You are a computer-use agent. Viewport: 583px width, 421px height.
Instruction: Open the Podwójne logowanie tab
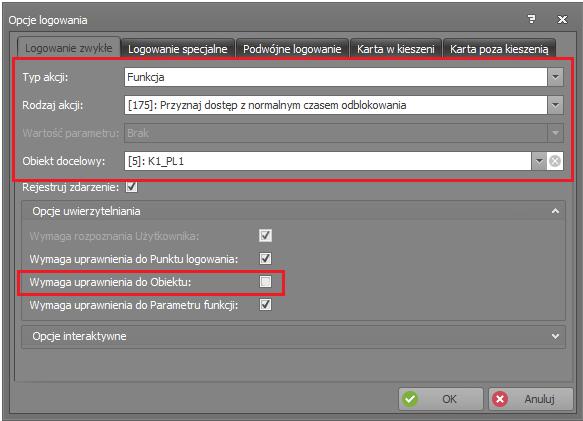292,49
